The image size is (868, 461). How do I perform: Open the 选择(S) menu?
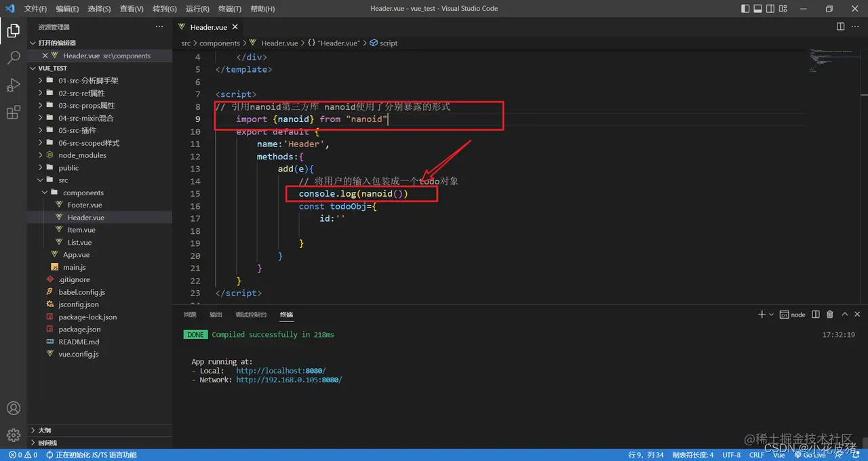point(100,9)
